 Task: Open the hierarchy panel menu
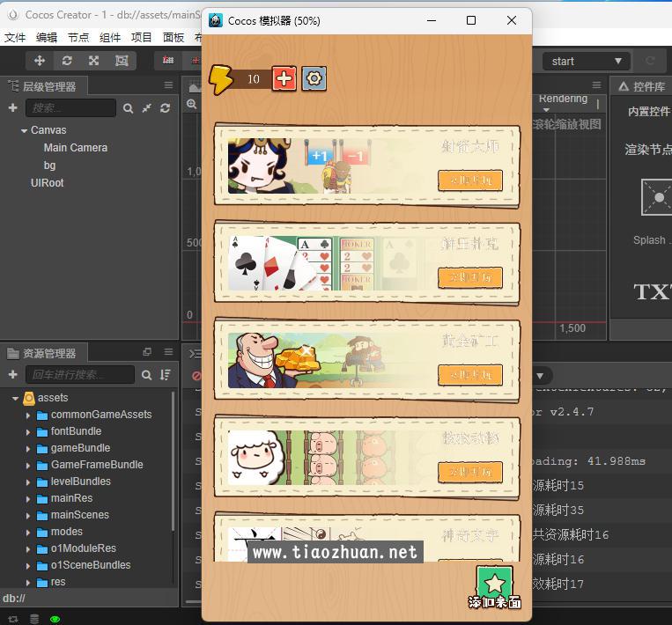coord(168,85)
